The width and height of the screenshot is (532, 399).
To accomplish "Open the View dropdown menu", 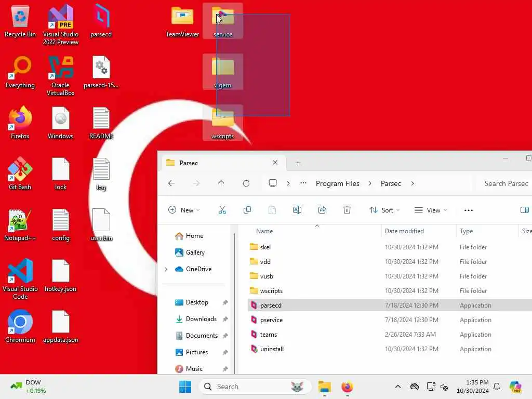I will pos(431,210).
